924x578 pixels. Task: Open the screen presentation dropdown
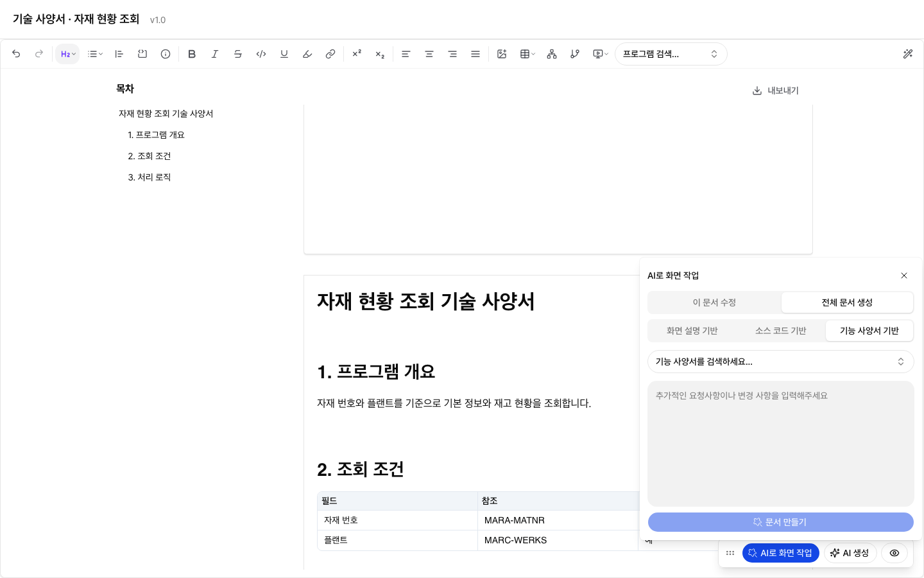tap(601, 54)
